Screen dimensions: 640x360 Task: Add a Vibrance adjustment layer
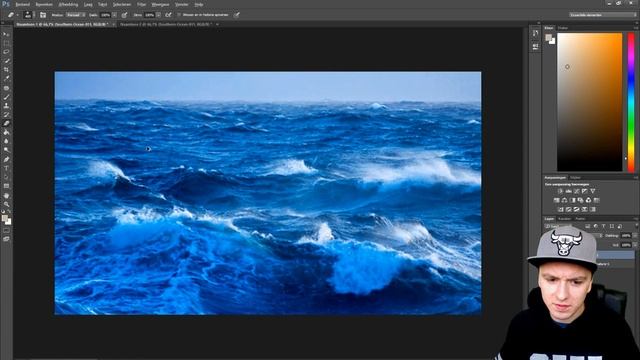(593, 191)
